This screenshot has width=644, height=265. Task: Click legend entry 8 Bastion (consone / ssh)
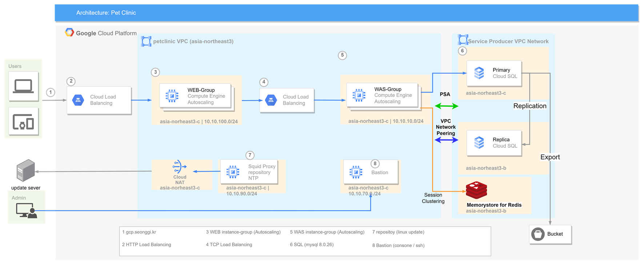point(398,245)
